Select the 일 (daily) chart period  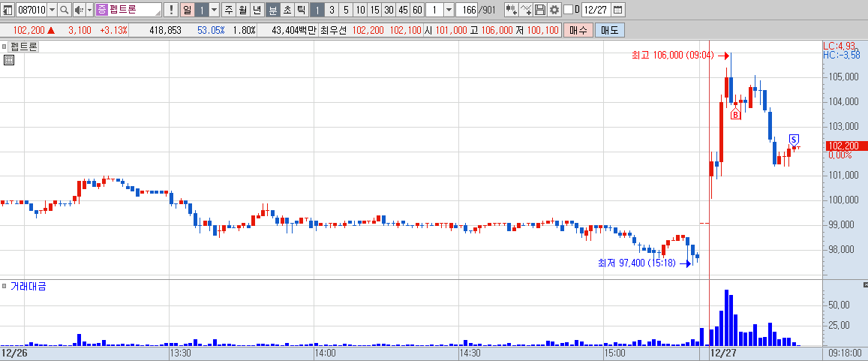(187, 10)
